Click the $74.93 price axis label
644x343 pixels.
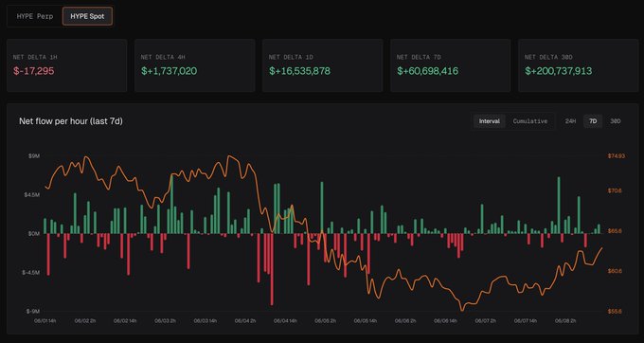coord(616,156)
